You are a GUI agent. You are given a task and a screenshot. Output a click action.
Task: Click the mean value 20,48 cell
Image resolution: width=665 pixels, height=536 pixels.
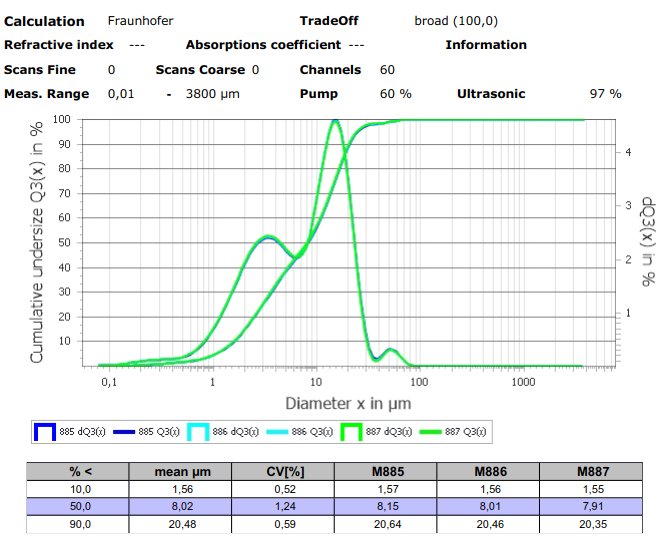click(x=180, y=525)
